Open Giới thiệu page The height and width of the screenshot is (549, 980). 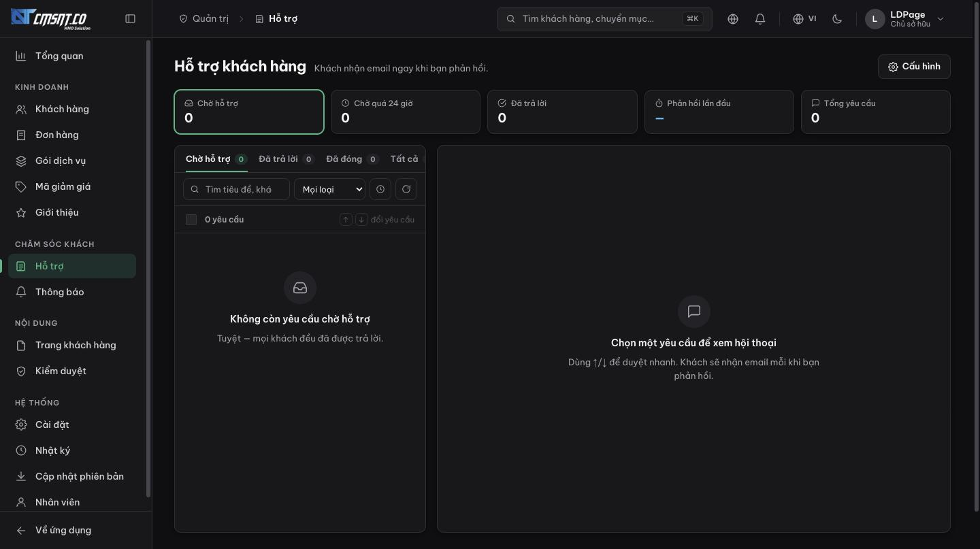(x=72, y=212)
